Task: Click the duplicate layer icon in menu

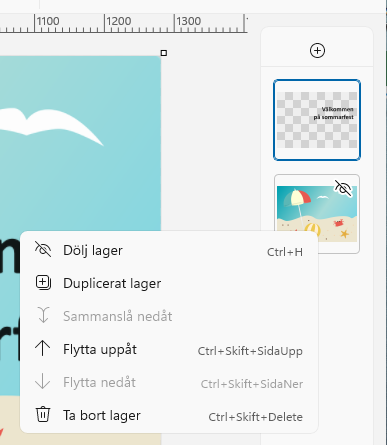Action: (43, 283)
